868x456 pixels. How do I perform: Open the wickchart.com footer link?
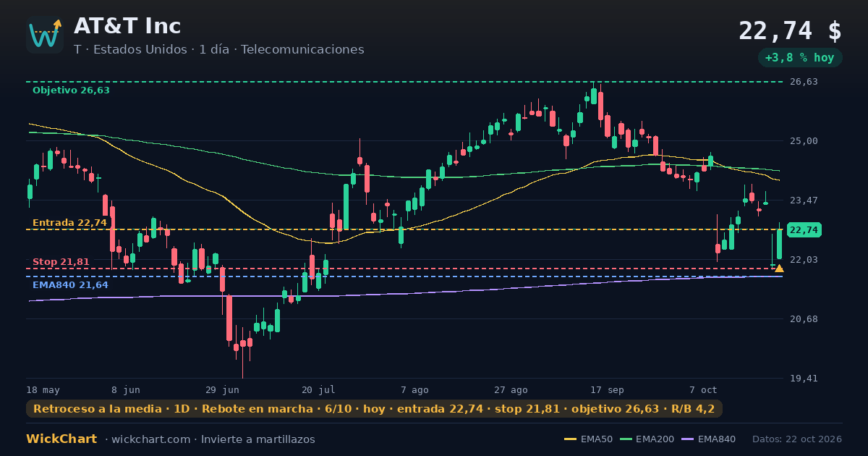point(150,439)
